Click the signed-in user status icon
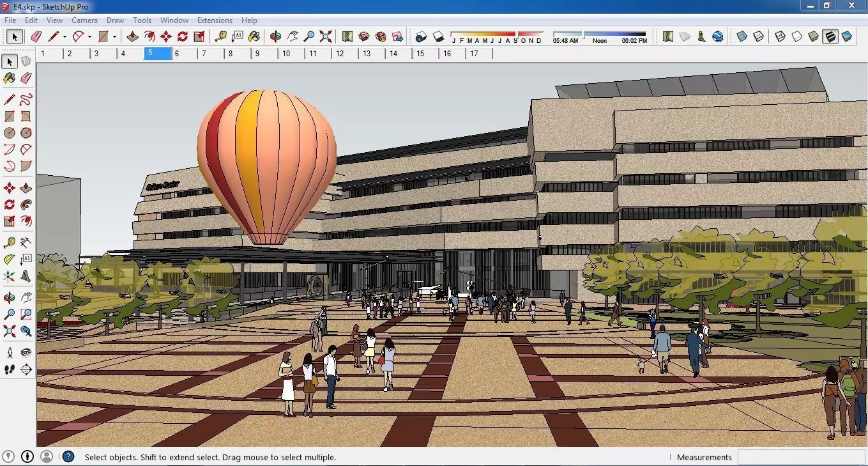Screen dimensions: 868x466 pyautogui.click(x=47, y=456)
